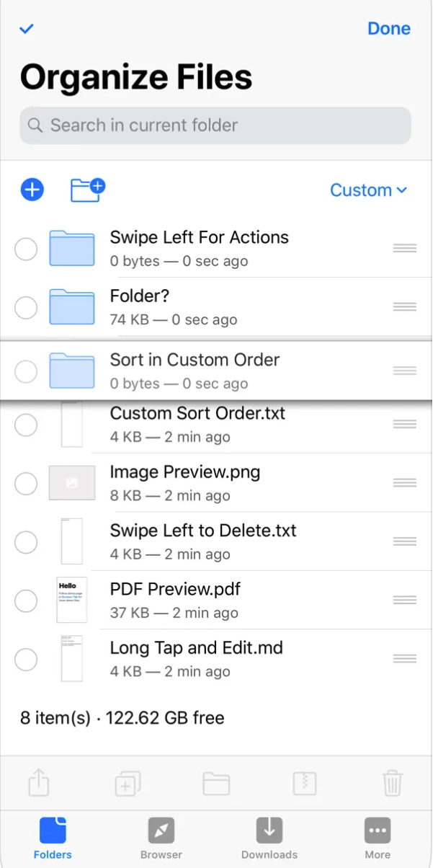Tap the Search in current folder field
This screenshot has width=438, height=868.
click(215, 125)
